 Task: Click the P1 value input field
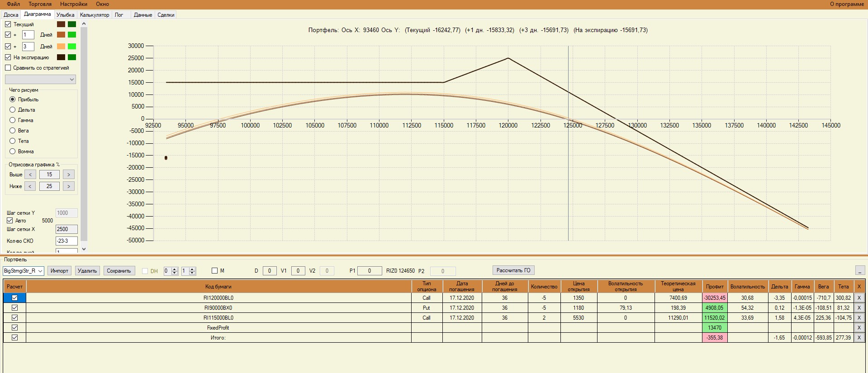370,271
